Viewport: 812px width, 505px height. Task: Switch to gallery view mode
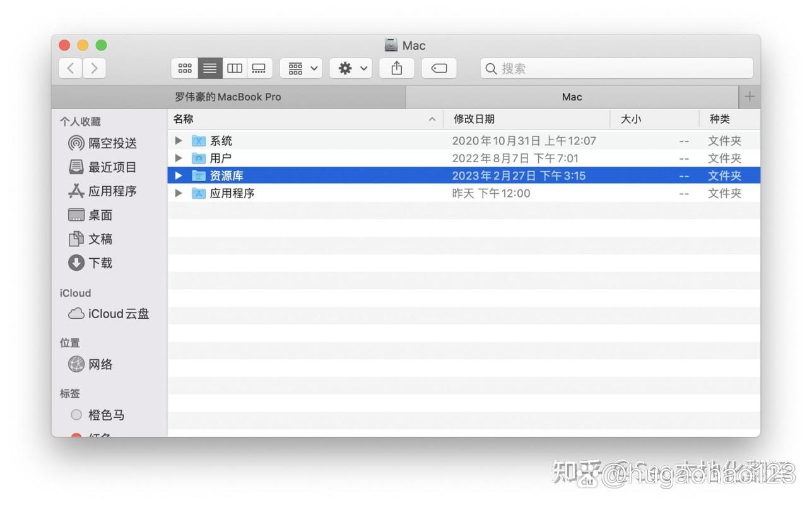point(259,68)
